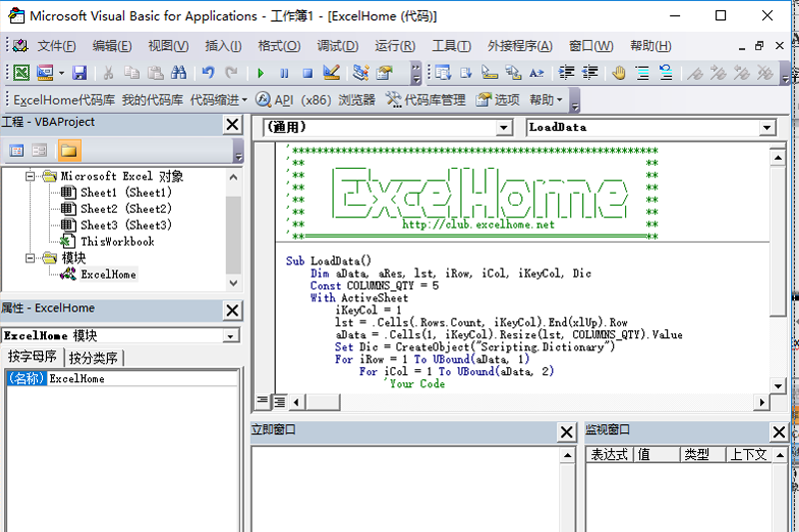Click the 选项 toolbar button
The image size is (799, 532).
point(497,100)
